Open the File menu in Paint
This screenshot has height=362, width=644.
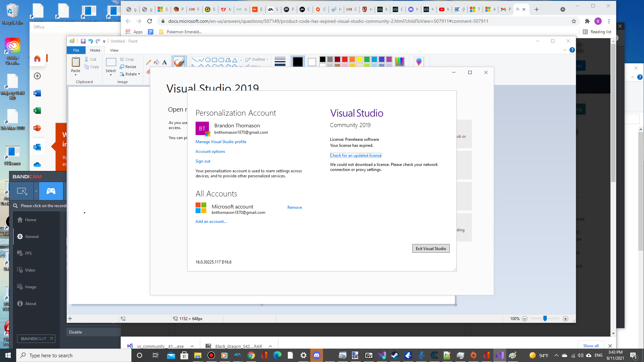[76, 50]
